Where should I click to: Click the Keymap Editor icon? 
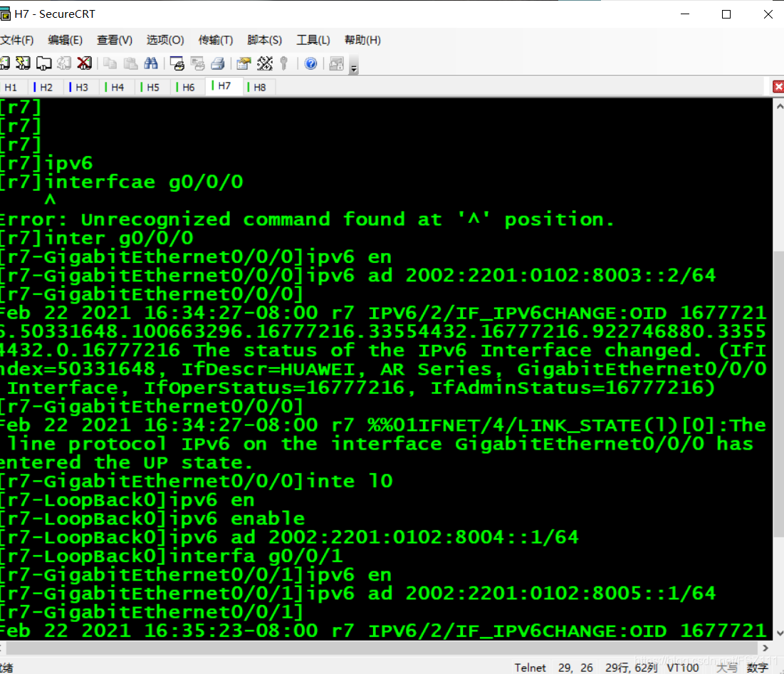[x=264, y=63]
